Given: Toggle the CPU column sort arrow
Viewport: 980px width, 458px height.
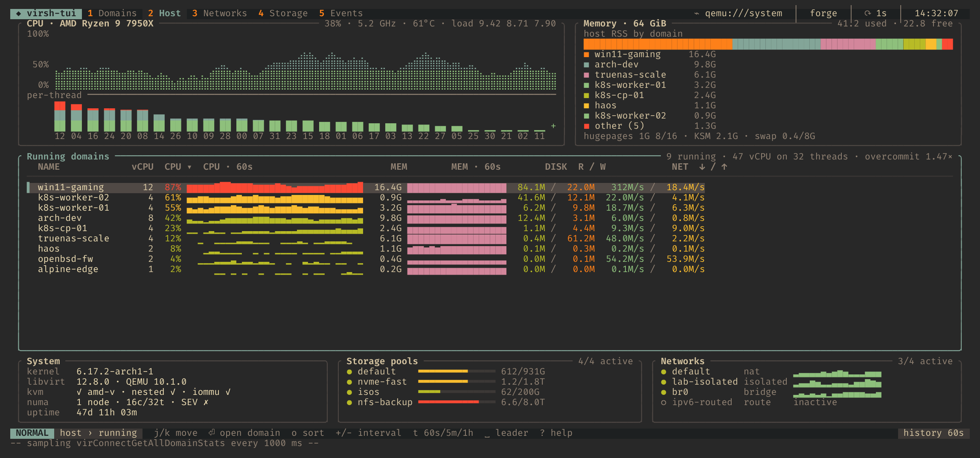Looking at the screenshot, I should tap(189, 167).
